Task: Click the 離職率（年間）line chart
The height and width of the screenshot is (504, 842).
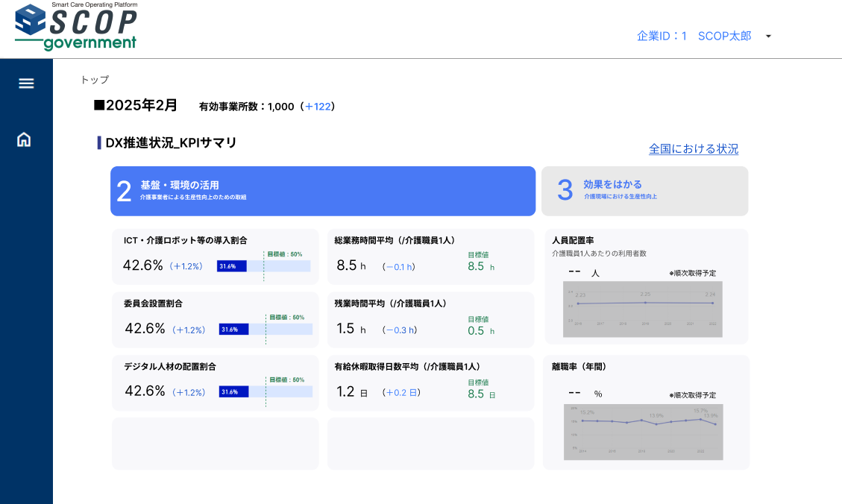Action: point(644,432)
